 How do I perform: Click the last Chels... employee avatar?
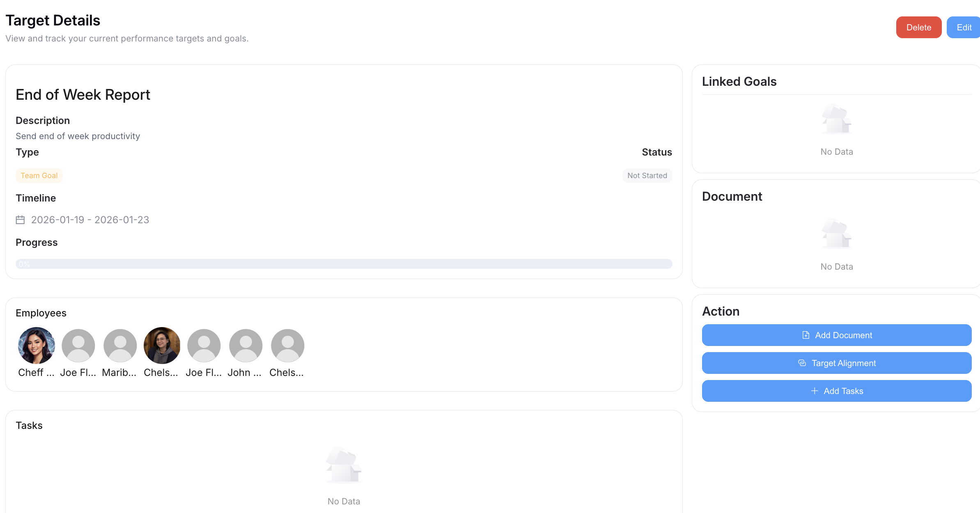point(287,346)
